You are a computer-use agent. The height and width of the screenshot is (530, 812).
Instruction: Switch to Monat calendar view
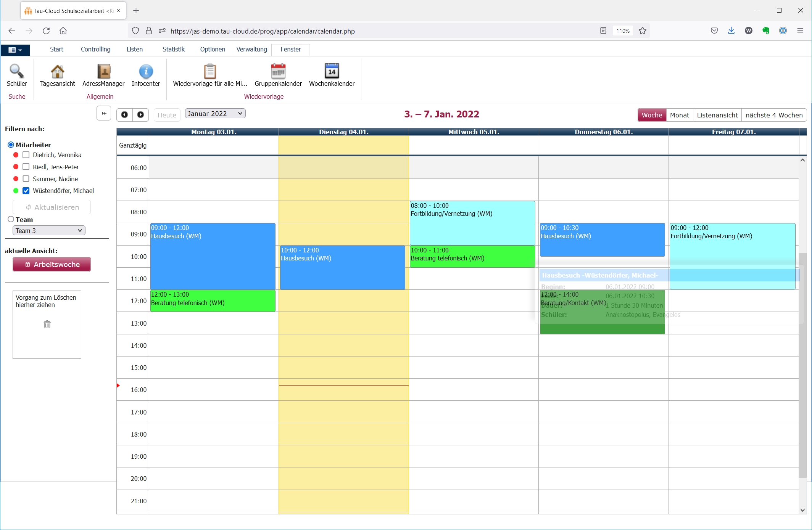(x=679, y=115)
